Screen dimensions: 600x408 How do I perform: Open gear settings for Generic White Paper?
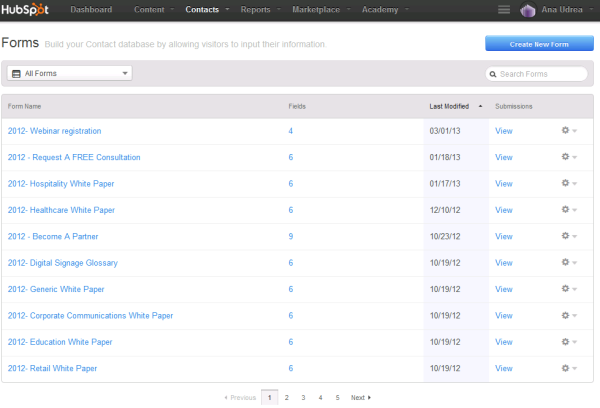pos(568,289)
